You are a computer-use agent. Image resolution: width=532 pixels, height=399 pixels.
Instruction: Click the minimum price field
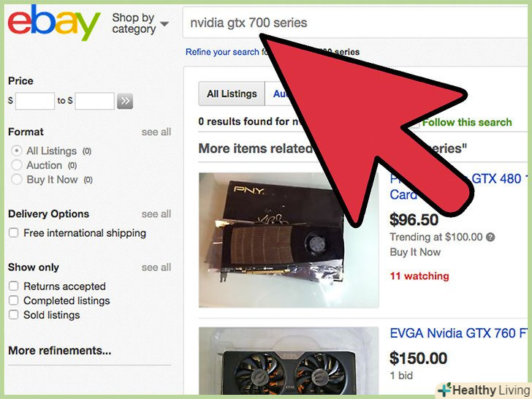(x=35, y=101)
